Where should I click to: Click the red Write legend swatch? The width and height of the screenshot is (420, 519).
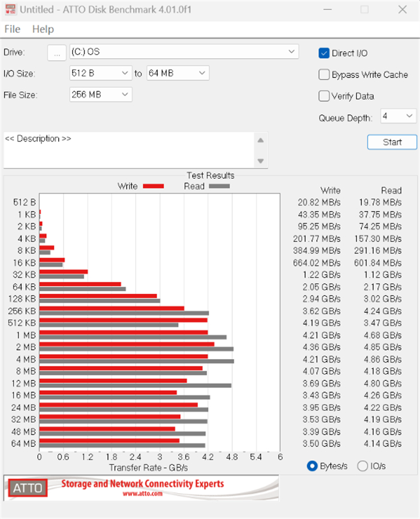point(154,186)
